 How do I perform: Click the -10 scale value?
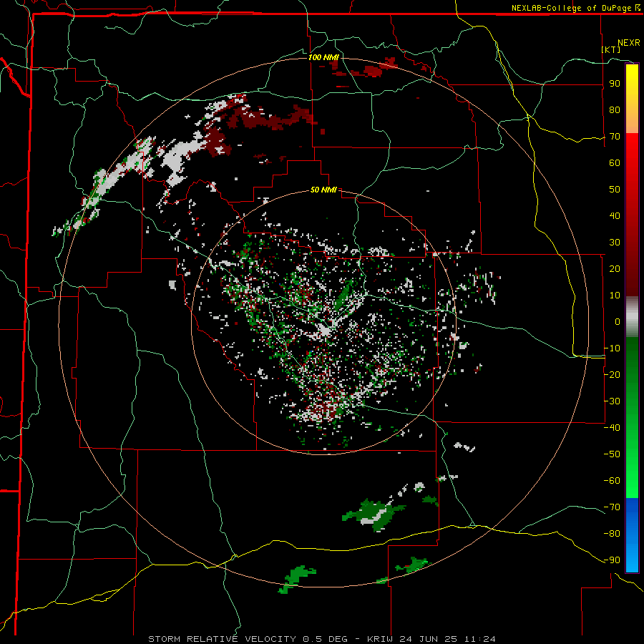pyautogui.click(x=612, y=348)
